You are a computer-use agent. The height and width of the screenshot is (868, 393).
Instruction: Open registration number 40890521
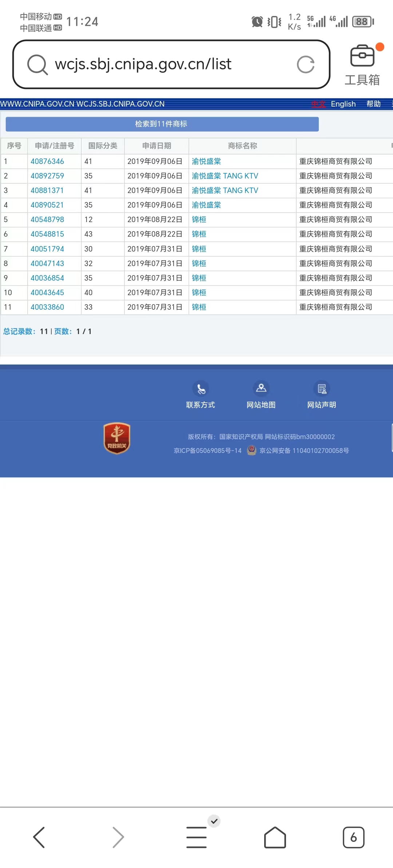click(x=47, y=205)
